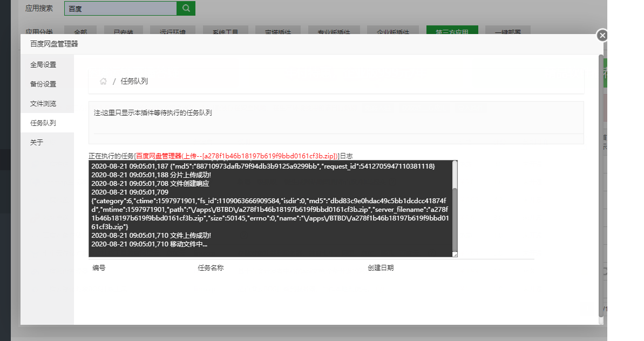Click the 百度网盘管理器 dialog title
Image resolution: width=644 pixels, height=341 pixels.
point(54,44)
